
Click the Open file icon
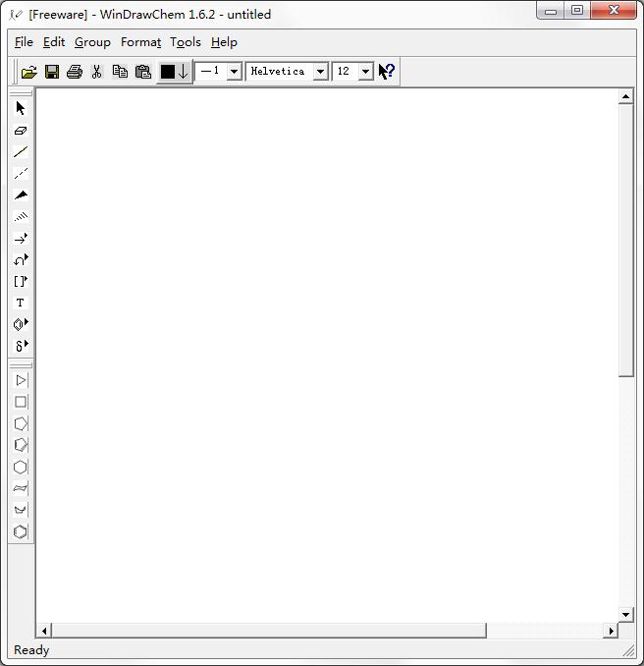coord(29,72)
